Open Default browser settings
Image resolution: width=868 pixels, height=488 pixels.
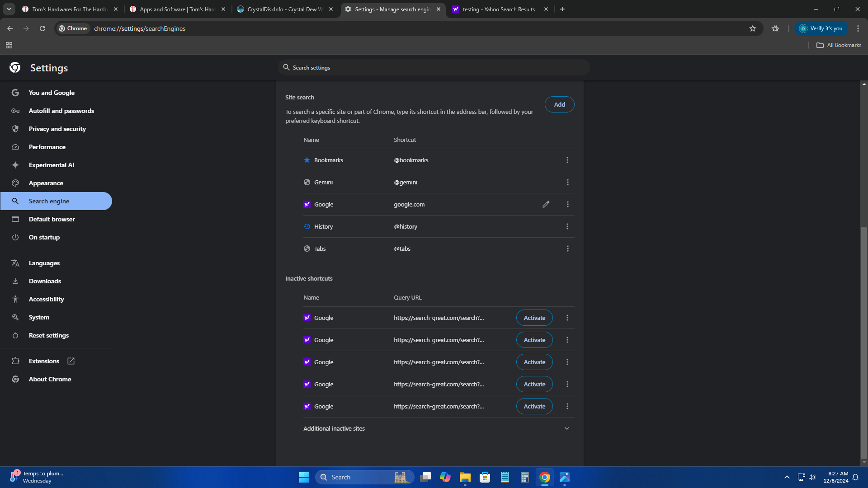click(x=56, y=219)
